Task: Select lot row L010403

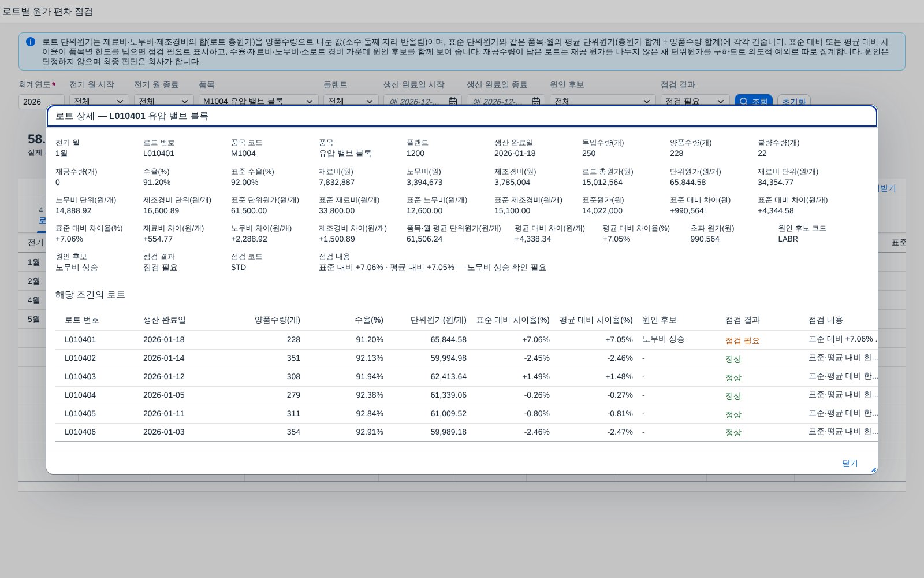Action: 467,377
